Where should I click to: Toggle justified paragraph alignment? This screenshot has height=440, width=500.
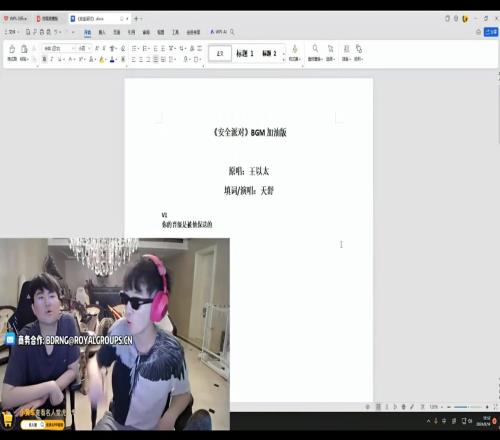[156, 59]
